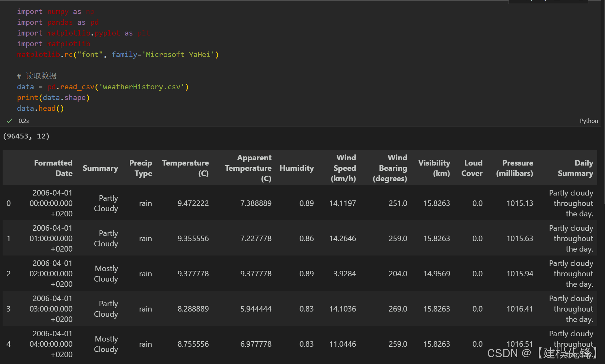Place cursor on the data.head() line
This screenshot has width=605, height=364.
pos(40,109)
